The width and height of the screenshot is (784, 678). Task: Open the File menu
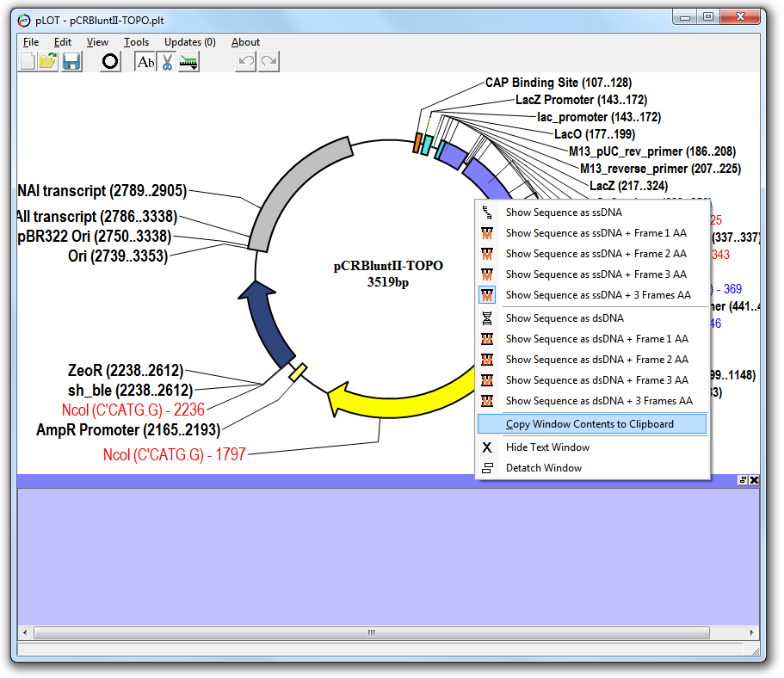(x=31, y=41)
